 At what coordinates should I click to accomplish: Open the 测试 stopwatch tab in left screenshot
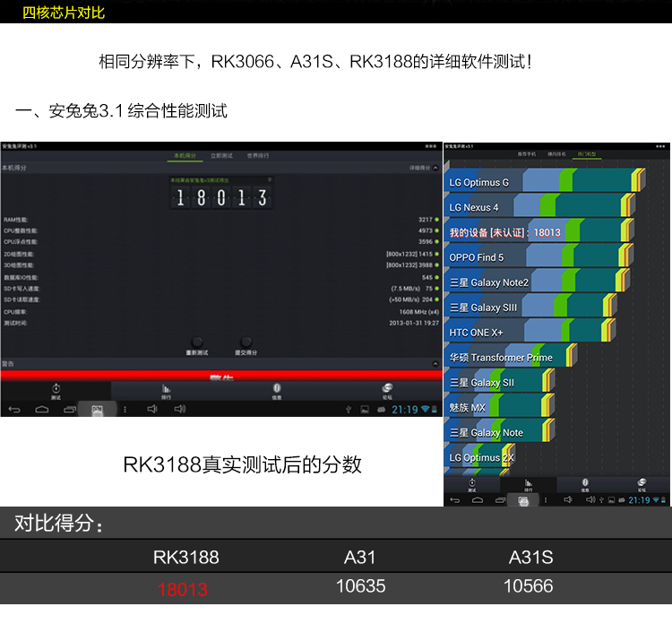click(56, 391)
